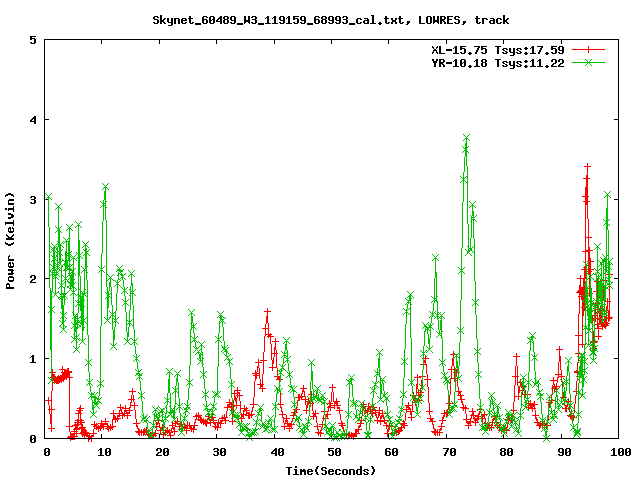Click the green peak near 10 seconds
The width and height of the screenshot is (640, 480).
click(x=105, y=187)
